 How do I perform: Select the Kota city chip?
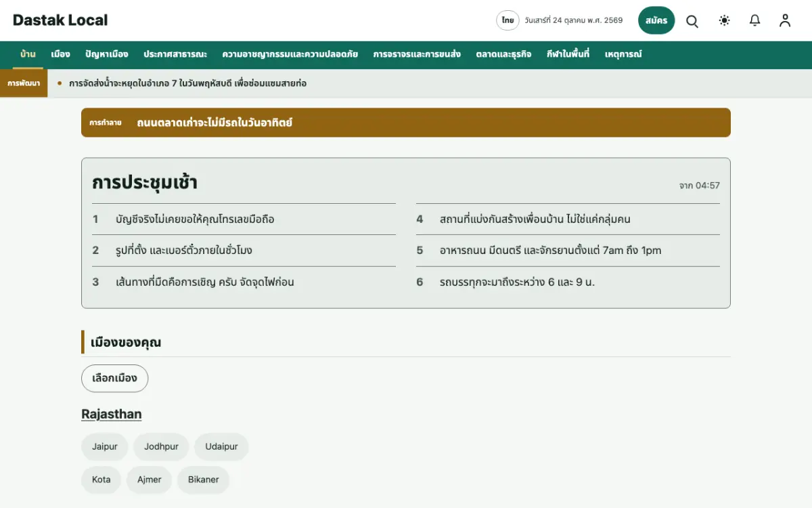101,480
